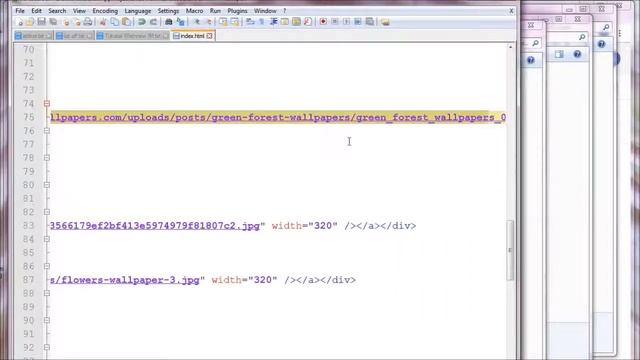Open the Encoding menu
Screen dimensions: 640x360
(105, 11)
